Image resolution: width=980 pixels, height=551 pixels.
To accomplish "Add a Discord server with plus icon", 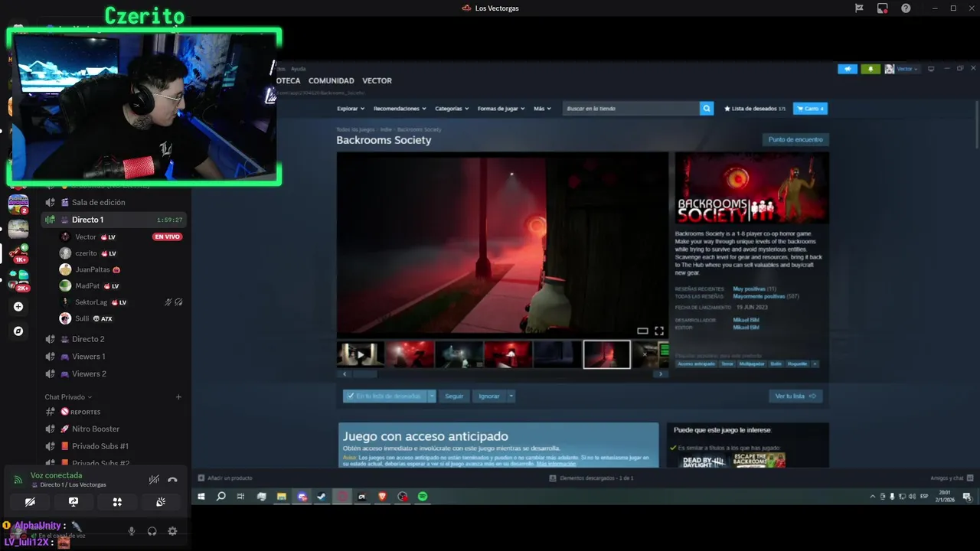I will (x=18, y=307).
